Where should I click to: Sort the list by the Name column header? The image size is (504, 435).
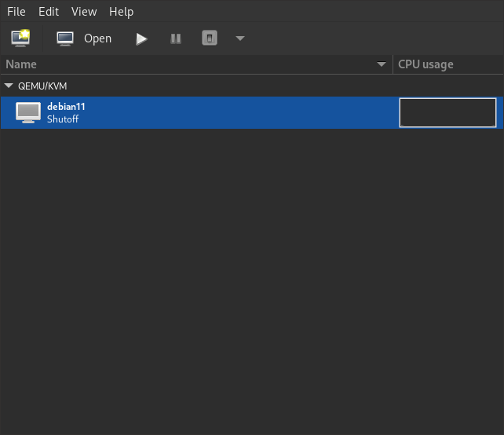(157, 64)
